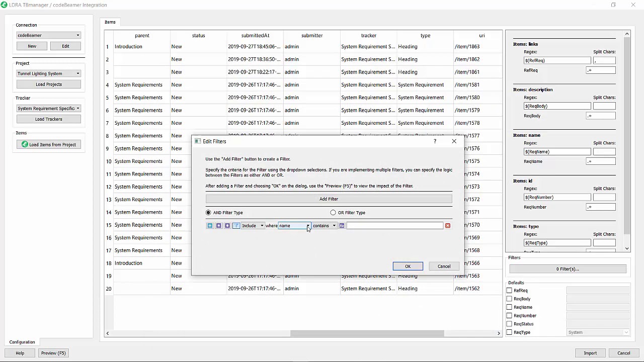Click the filter value text field

394,226
